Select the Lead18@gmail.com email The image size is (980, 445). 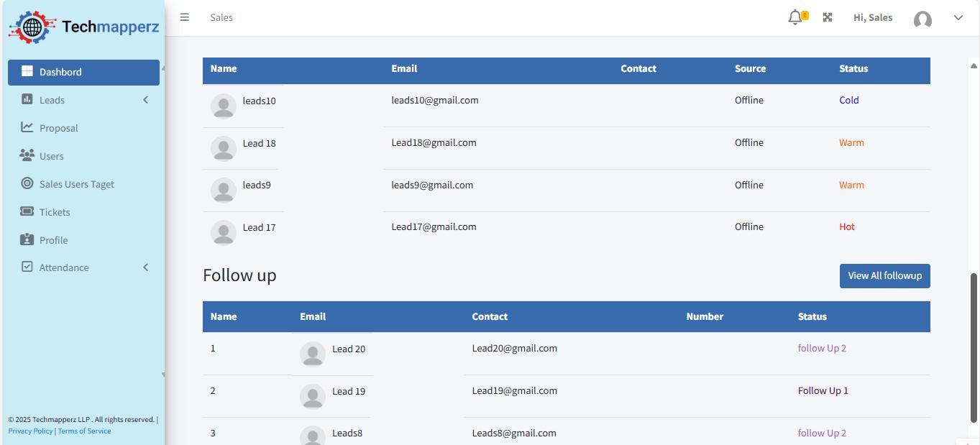point(434,142)
